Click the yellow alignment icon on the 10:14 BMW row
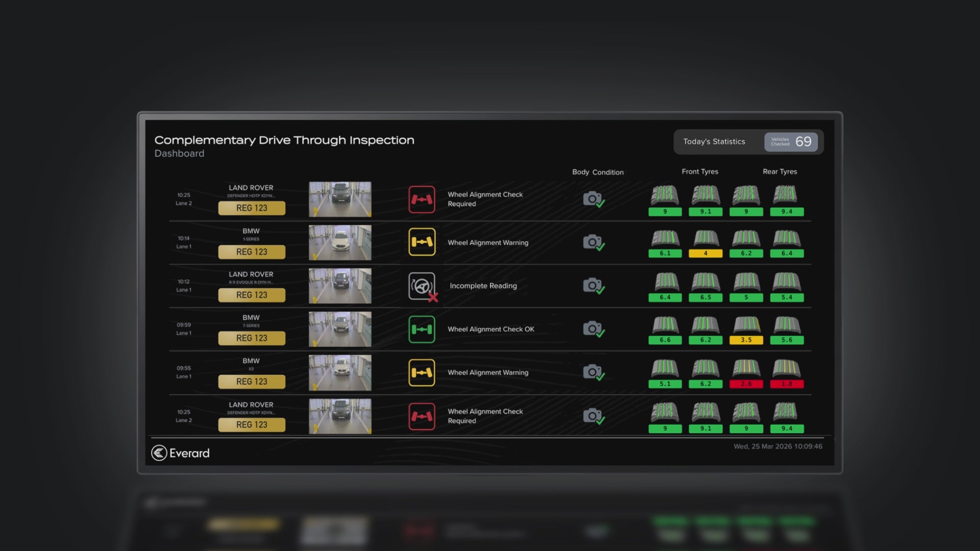This screenshot has height=551, width=980. 422,242
